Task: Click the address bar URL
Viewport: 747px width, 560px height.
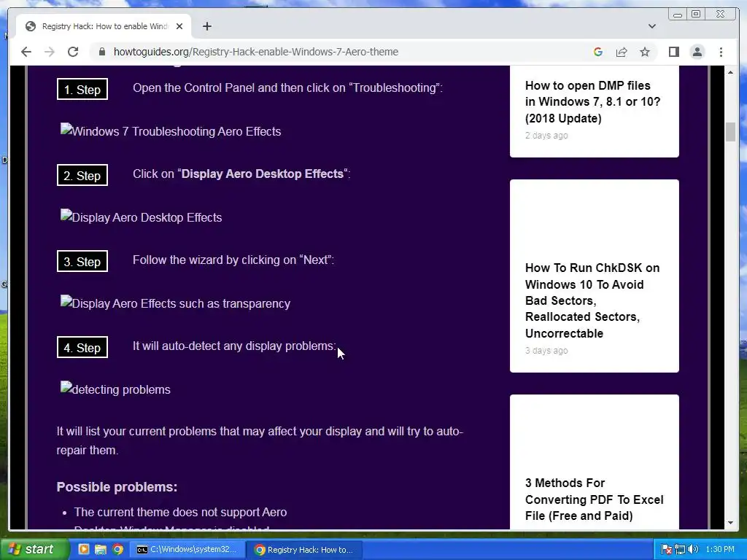Action: (x=256, y=52)
